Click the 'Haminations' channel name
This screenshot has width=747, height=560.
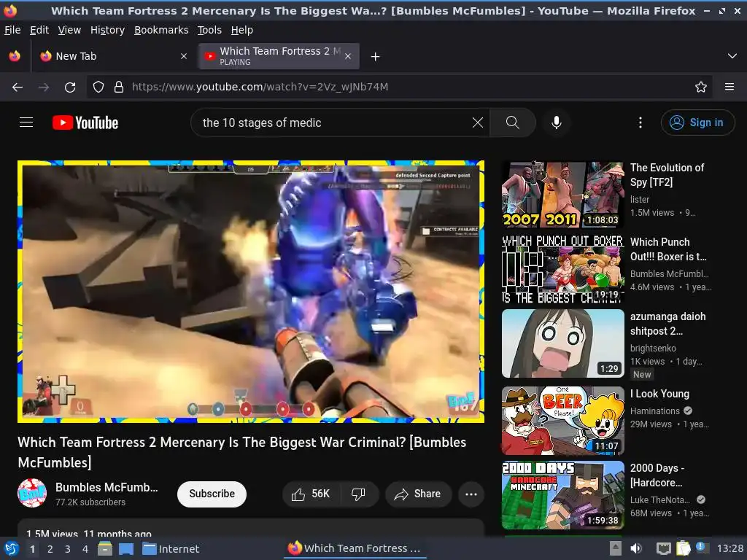(655, 411)
